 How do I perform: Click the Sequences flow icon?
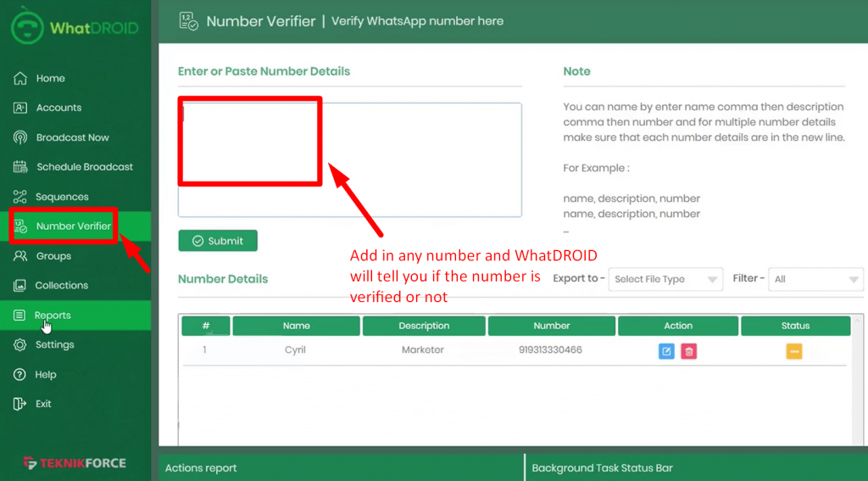[20, 197]
